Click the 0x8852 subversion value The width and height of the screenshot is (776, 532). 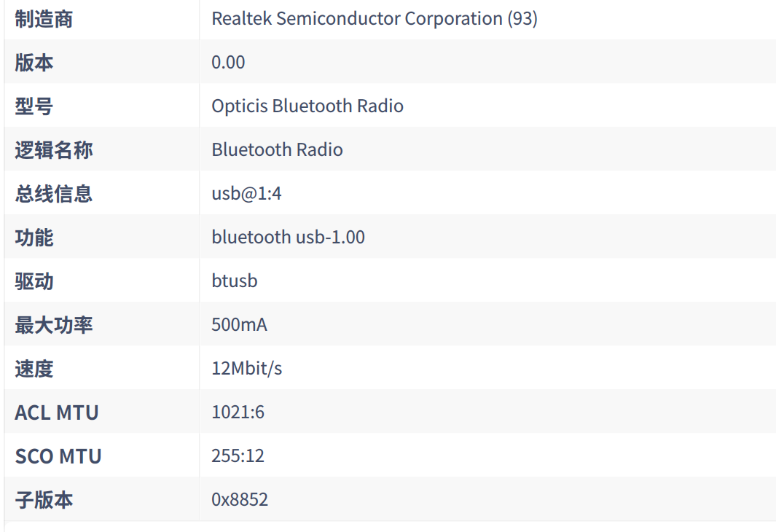click(240, 500)
